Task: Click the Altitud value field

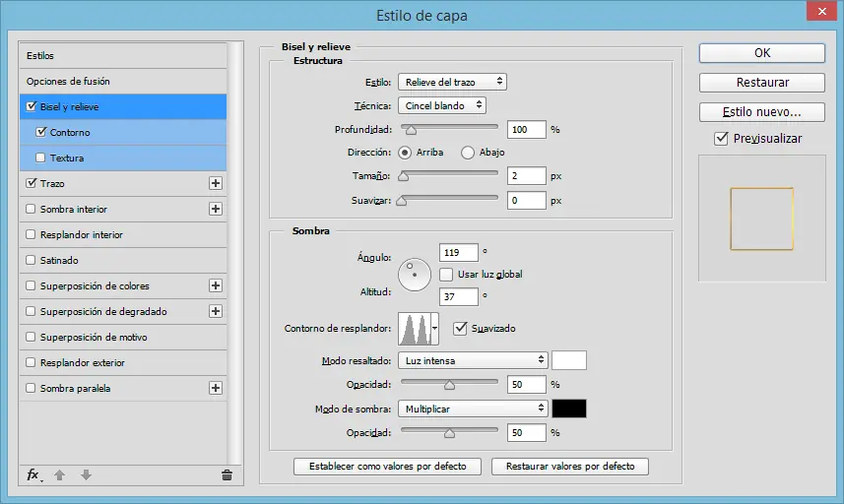Action: pos(459,297)
